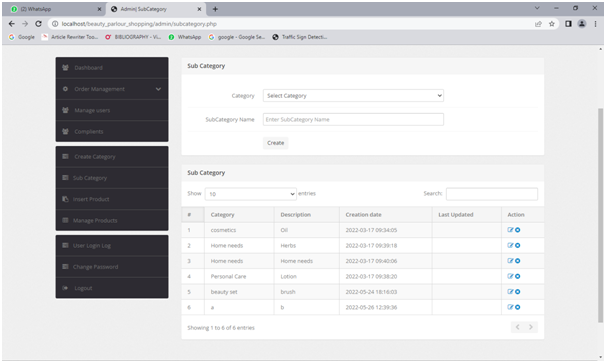Select the 'Showing 1 to 6 of 6 entries' text

221,328
